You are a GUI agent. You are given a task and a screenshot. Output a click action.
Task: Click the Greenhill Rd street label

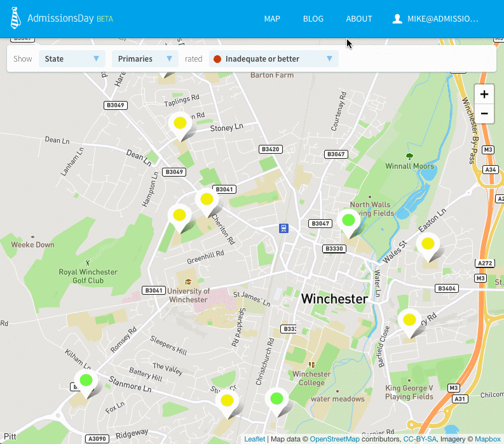click(205, 257)
